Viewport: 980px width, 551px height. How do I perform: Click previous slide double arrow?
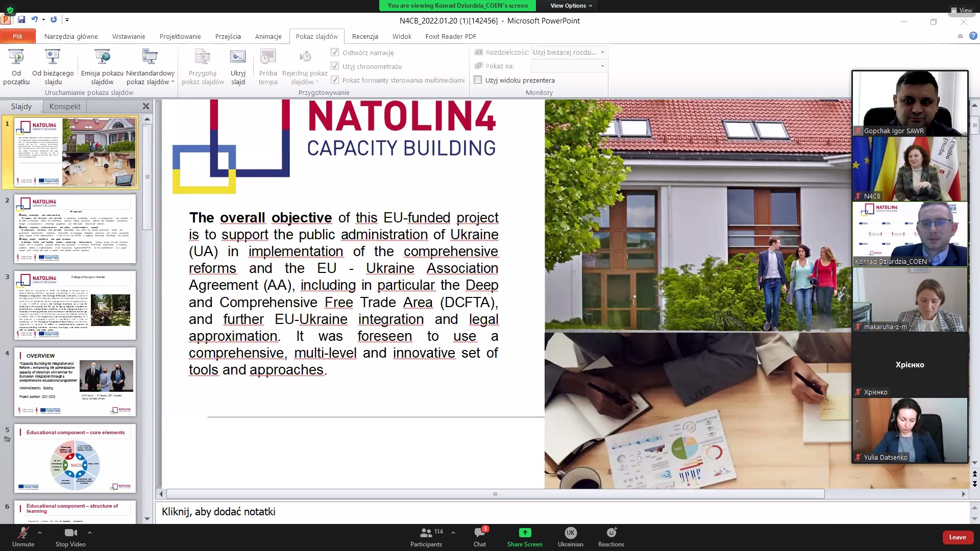pos(974,474)
